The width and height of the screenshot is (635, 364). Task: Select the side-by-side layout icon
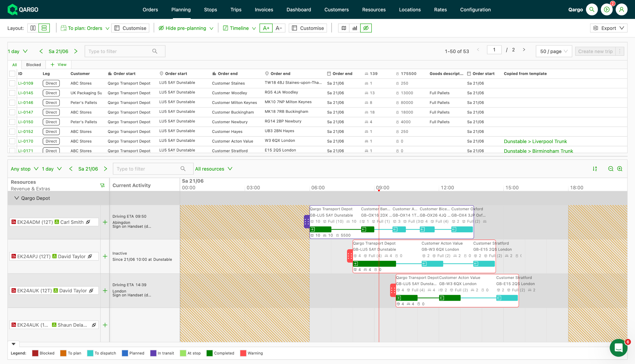pos(33,28)
